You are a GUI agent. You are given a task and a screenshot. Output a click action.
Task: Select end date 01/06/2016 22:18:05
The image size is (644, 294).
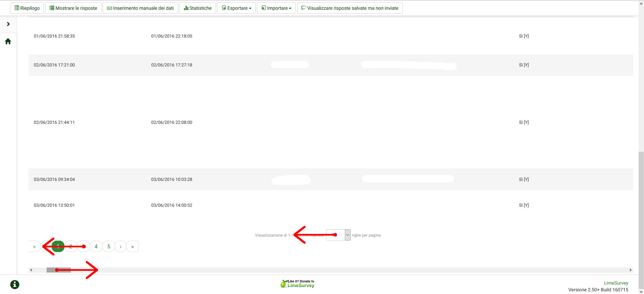pyautogui.click(x=172, y=36)
